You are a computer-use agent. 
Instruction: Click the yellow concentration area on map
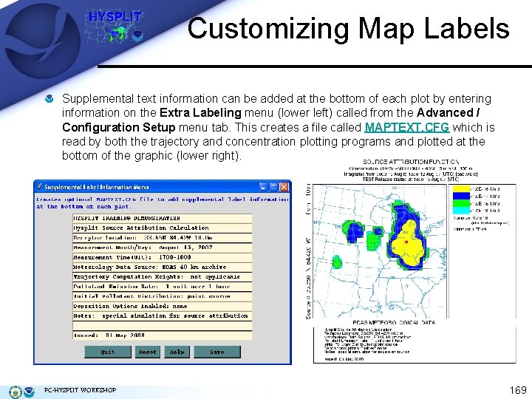pos(408,246)
